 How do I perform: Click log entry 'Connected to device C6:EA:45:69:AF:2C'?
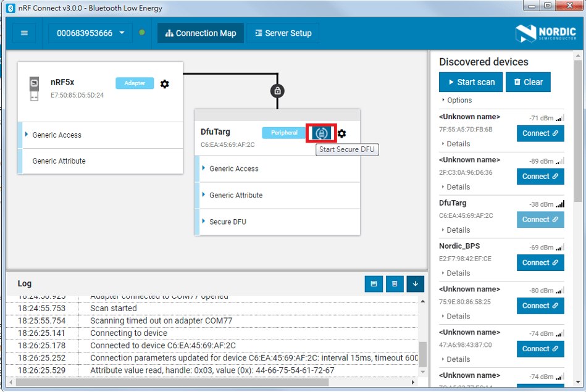point(163,345)
